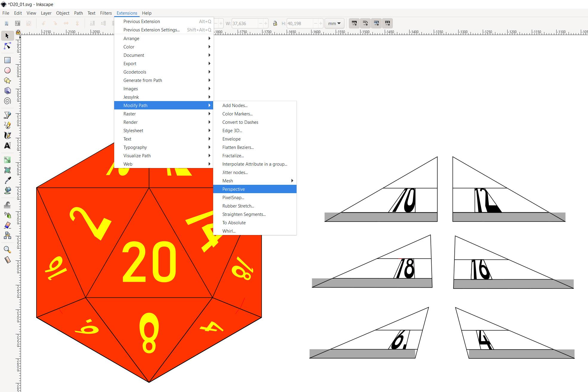Choose the color Dropper tool
This screenshot has height=392, width=588.
tap(7, 180)
